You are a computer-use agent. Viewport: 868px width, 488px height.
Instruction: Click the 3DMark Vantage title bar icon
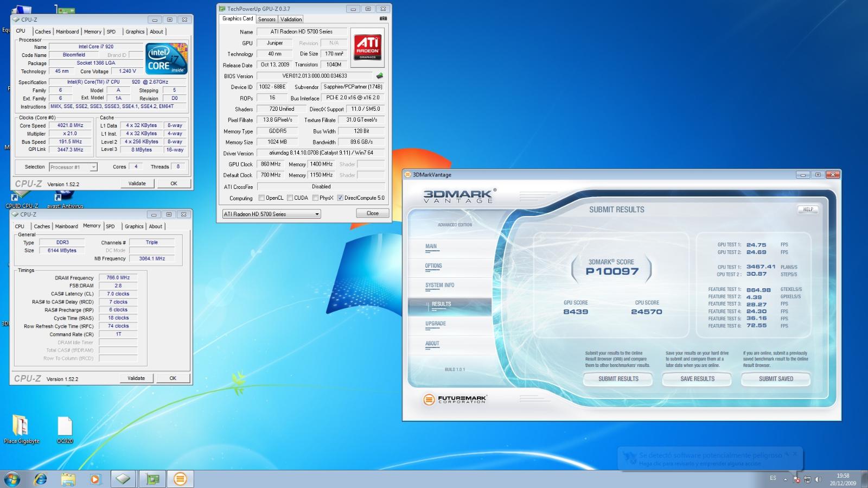click(x=408, y=175)
